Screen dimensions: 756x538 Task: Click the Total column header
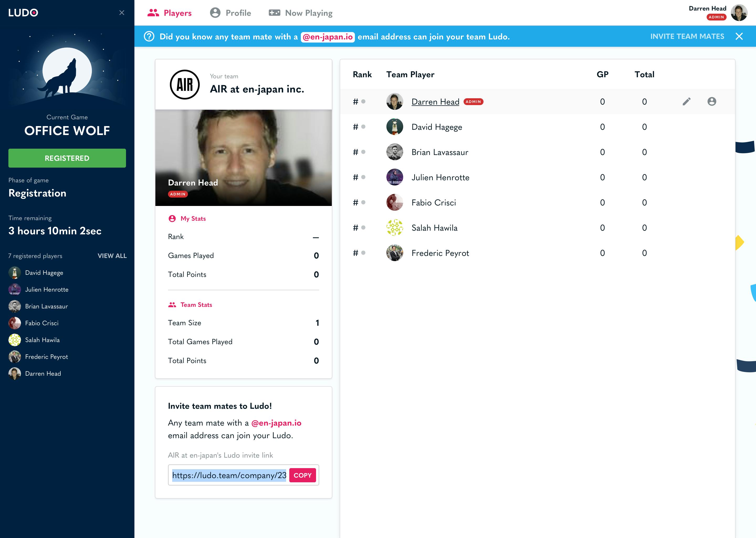coord(644,75)
